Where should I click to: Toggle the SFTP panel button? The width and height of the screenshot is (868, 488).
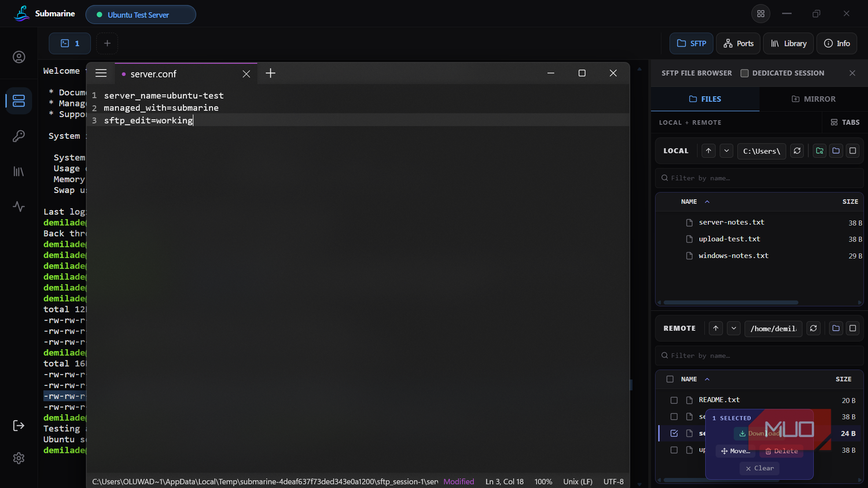click(x=692, y=43)
